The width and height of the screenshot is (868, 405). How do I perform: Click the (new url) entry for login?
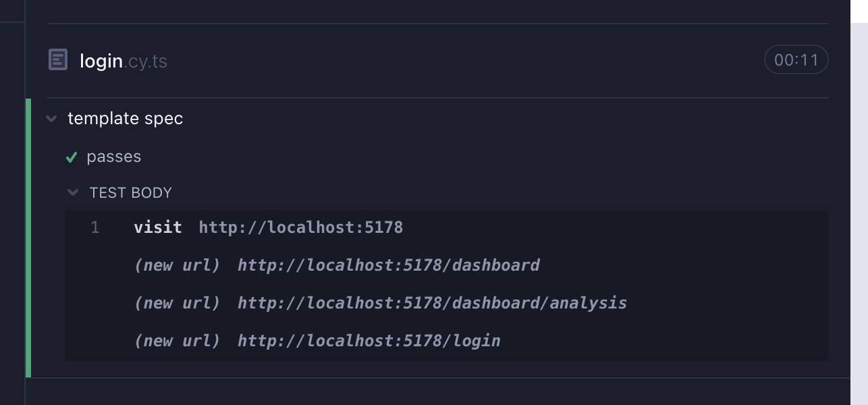coord(317,341)
